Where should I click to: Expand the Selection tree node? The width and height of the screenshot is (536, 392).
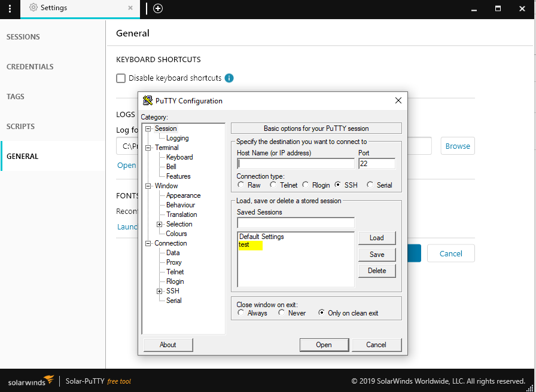(x=159, y=224)
